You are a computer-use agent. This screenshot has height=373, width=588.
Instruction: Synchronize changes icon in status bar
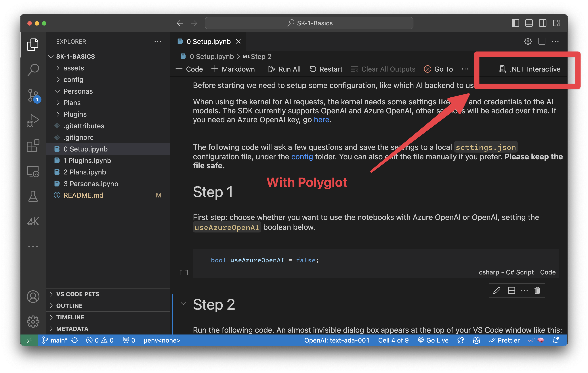(x=75, y=340)
